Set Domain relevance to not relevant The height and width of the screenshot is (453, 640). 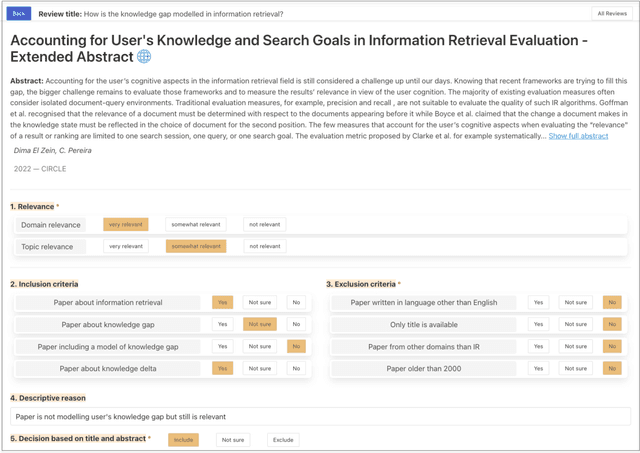(x=264, y=225)
